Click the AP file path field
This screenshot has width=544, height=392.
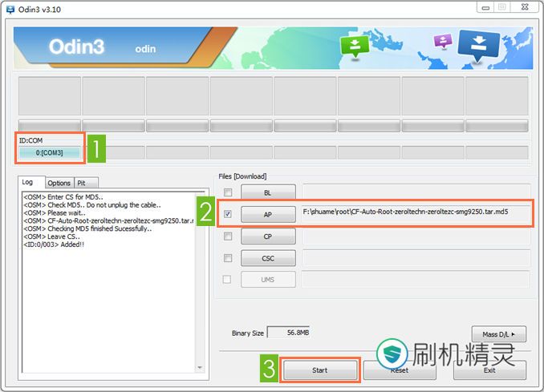pos(415,213)
